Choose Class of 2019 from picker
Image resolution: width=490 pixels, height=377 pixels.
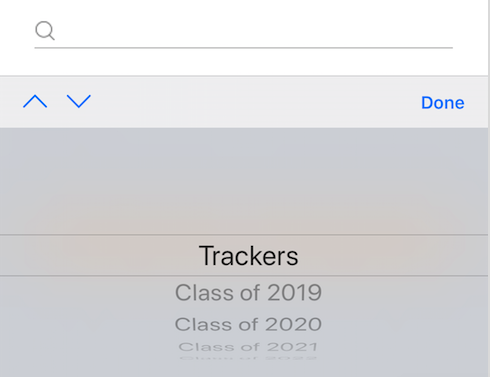pyautogui.click(x=248, y=293)
